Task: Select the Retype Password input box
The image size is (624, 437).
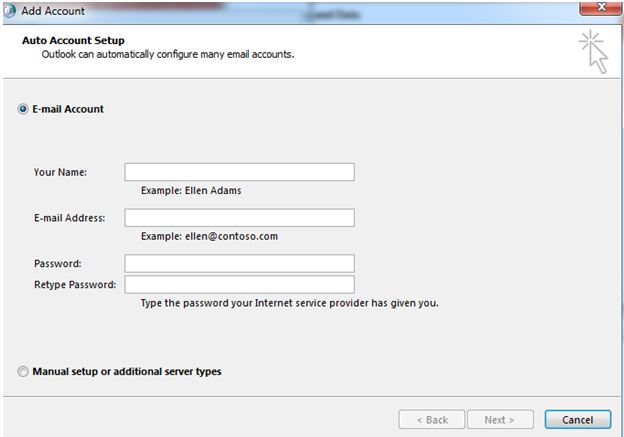Action: point(240,285)
